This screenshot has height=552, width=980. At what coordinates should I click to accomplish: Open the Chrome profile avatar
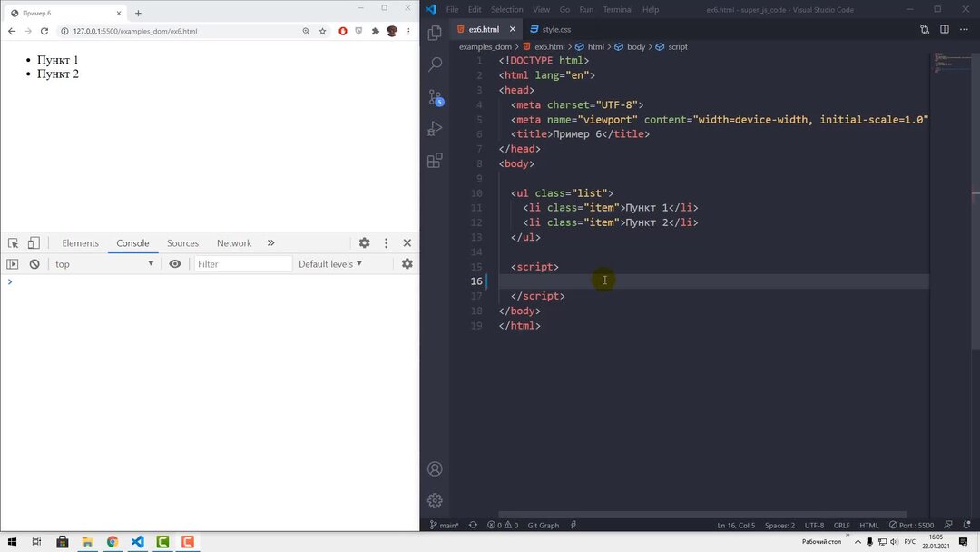coord(392,31)
